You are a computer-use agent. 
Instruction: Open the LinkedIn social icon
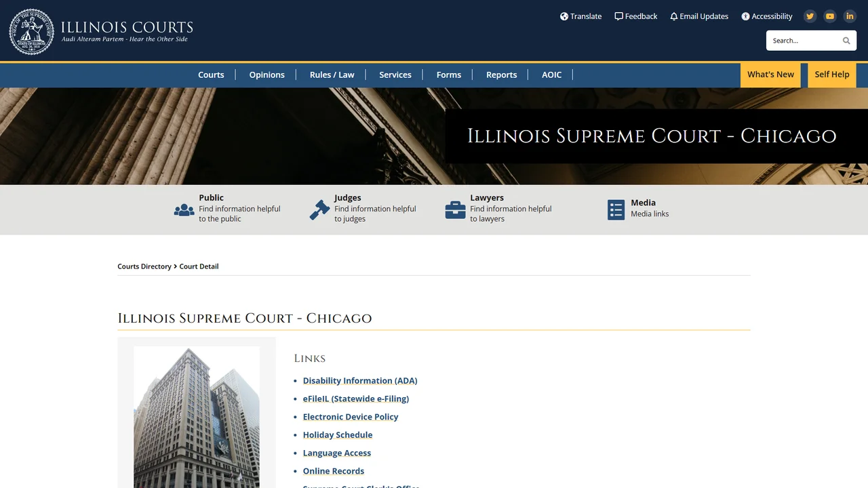pyautogui.click(x=850, y=16)
